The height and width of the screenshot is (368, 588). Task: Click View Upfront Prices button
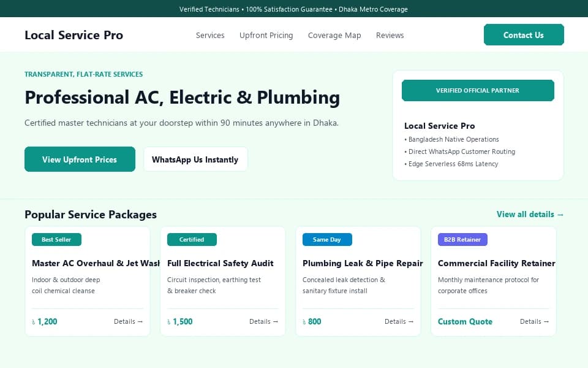click(x=80, y=159)
